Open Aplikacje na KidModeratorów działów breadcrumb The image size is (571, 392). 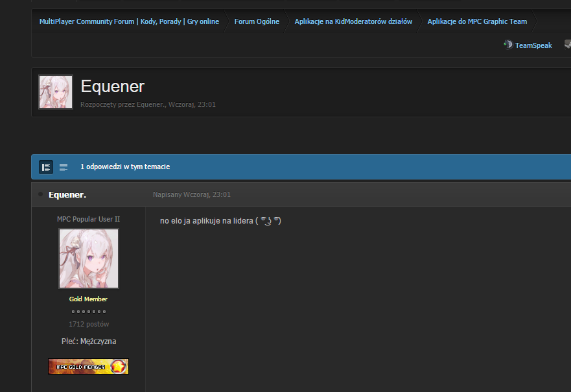coord(353,21)
